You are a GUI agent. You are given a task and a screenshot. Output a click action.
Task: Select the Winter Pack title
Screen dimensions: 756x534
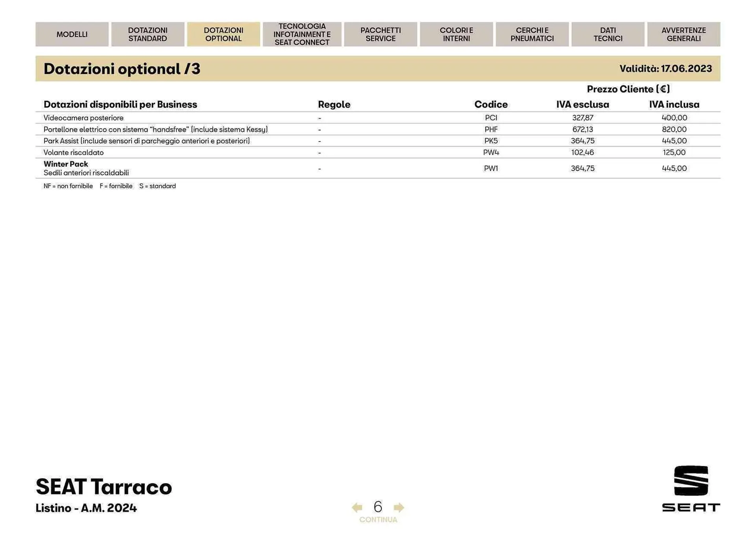click(66, 164)
